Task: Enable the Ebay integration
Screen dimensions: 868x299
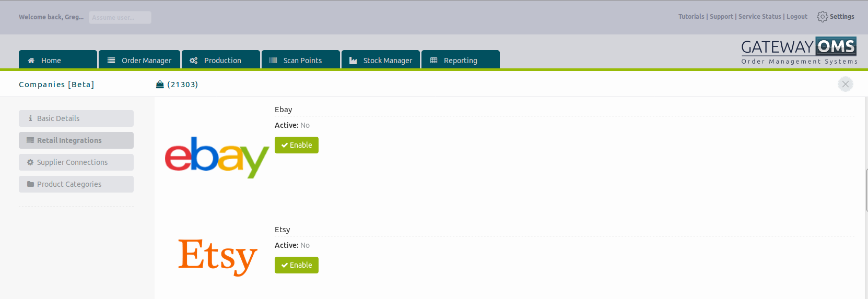Action: [297, 145]
